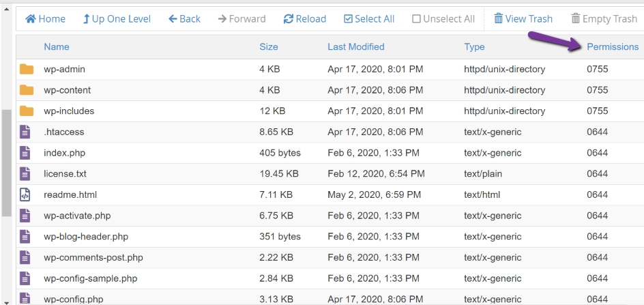Select the wp-config.php file row
Viewport: 644px width, 305px height.
pos(330,299)
